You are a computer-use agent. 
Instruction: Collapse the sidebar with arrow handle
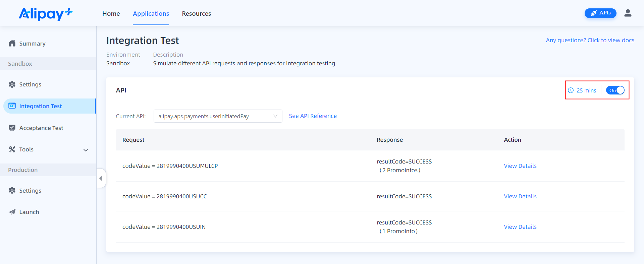pos(101,178)
